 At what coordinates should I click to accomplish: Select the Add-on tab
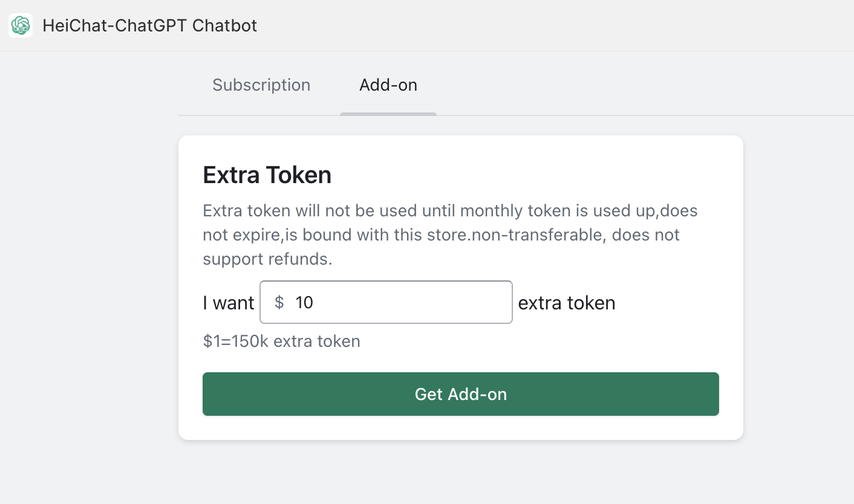pyautogui.click(x=388, y=85)
